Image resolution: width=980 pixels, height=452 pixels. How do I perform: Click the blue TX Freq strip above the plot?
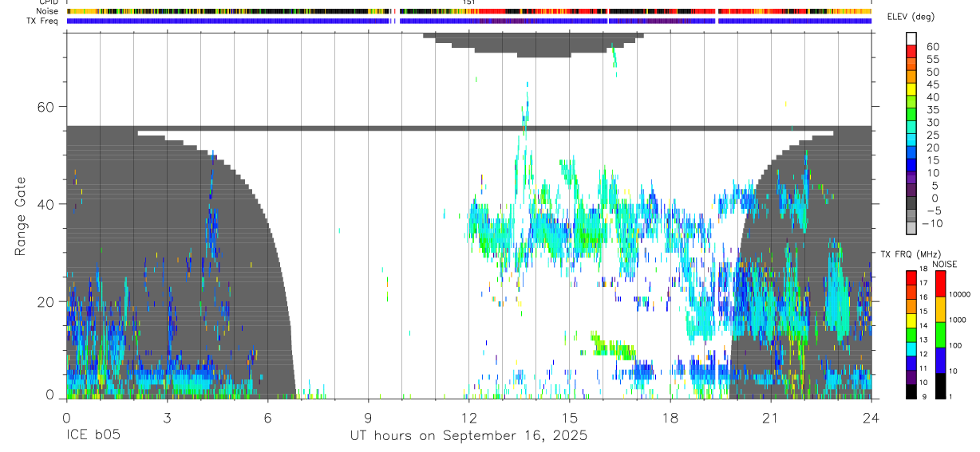coord(468,21)
